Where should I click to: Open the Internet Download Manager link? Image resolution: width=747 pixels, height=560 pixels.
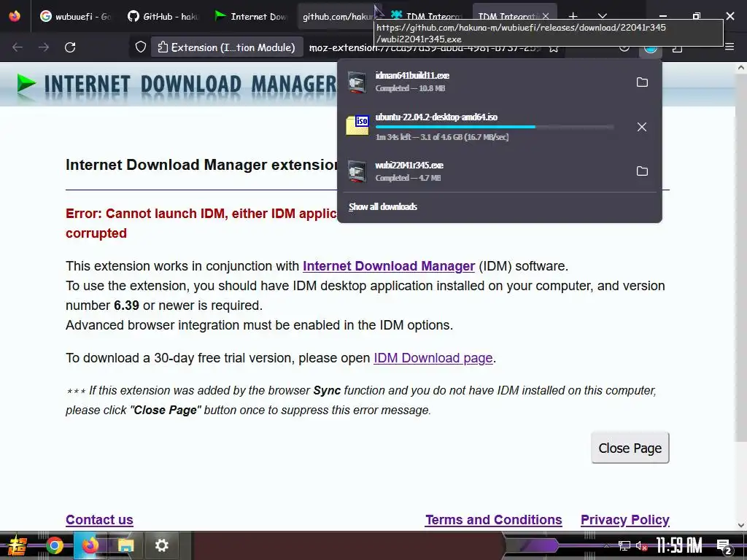[x=389, y=265]
